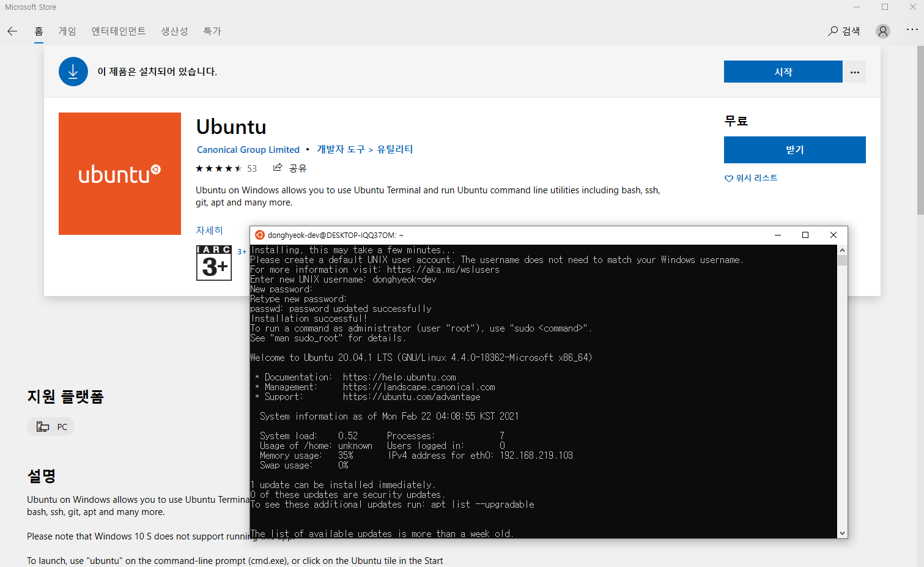Click 'https://aka.ms/wslusers' in terminal

(x=443, y=270)
